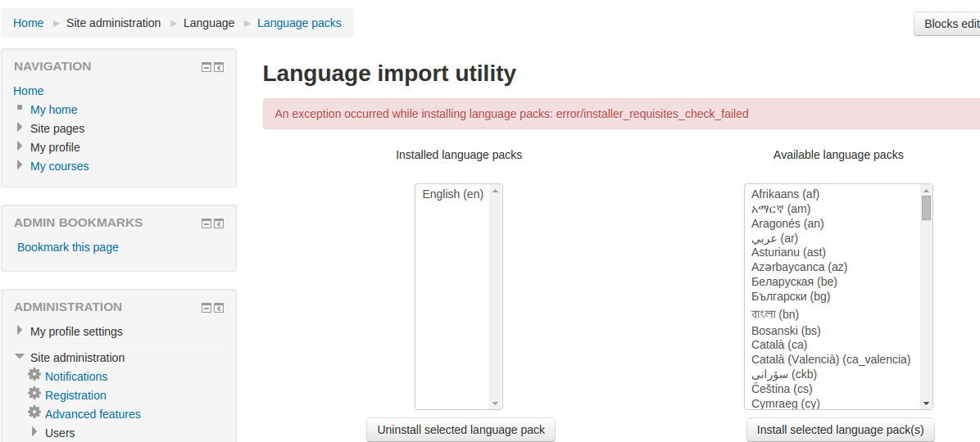Image resolution: width=980 pixels, height=442 pixels.
Task: Select Azərbaycanca (az) language pack
Action: coord(799,267)
